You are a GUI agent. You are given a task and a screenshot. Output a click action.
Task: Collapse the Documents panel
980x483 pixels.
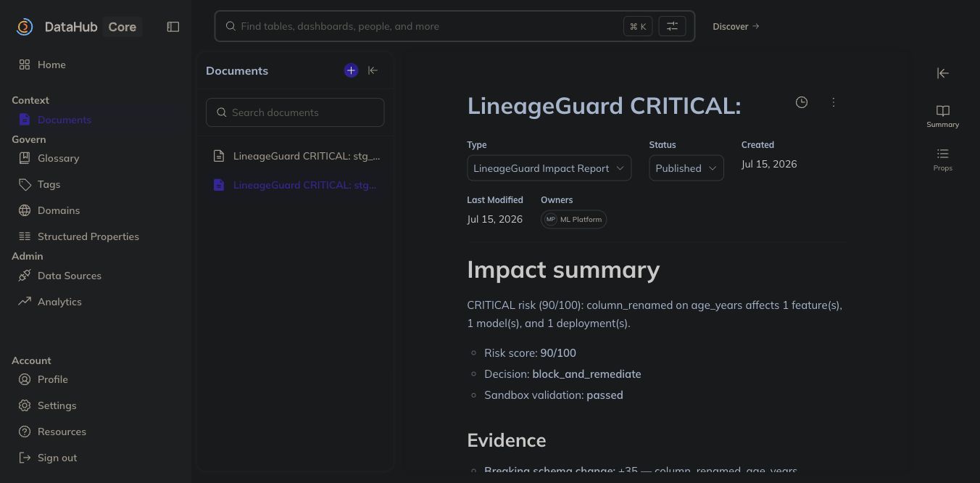(373, 70)
